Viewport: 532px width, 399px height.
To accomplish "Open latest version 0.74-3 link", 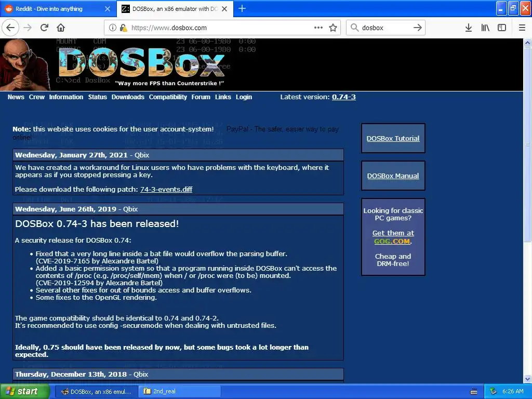I will coord(344,97).
